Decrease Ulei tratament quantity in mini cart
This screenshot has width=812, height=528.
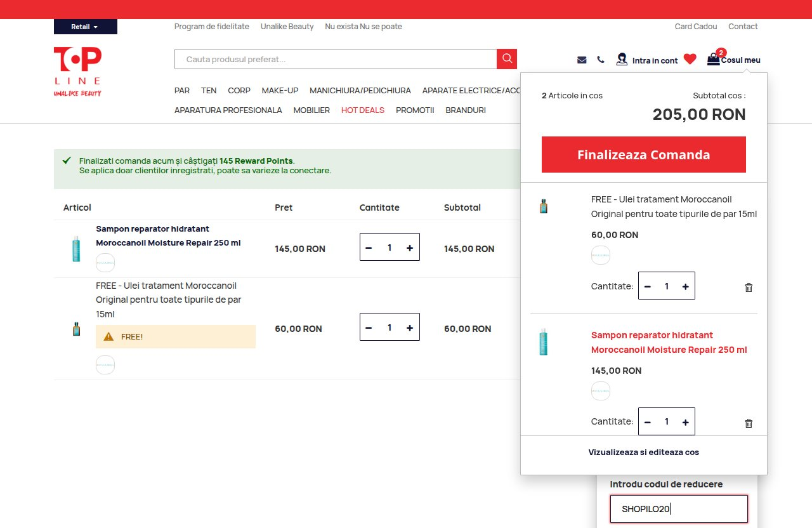648,287
